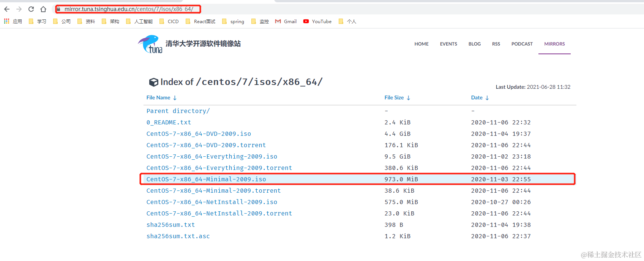This screenshot has width=644, height=261.
Task: Click date 2020-11-03 22:55
Action: 501,179
